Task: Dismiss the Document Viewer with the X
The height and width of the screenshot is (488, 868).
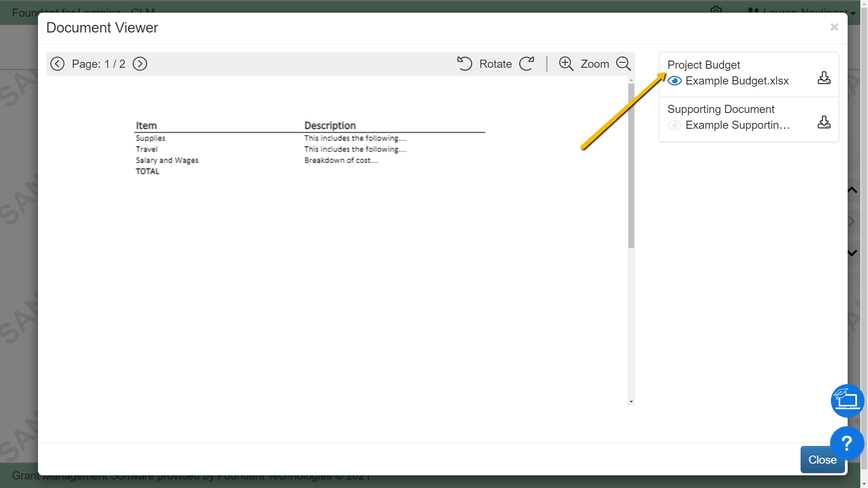Action: (834, 27)
